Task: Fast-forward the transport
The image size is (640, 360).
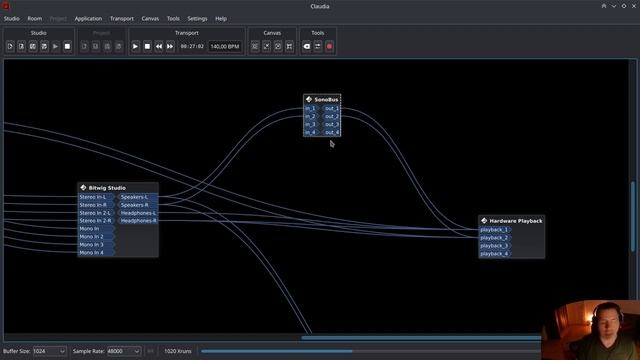Action: tap(170, 47)
